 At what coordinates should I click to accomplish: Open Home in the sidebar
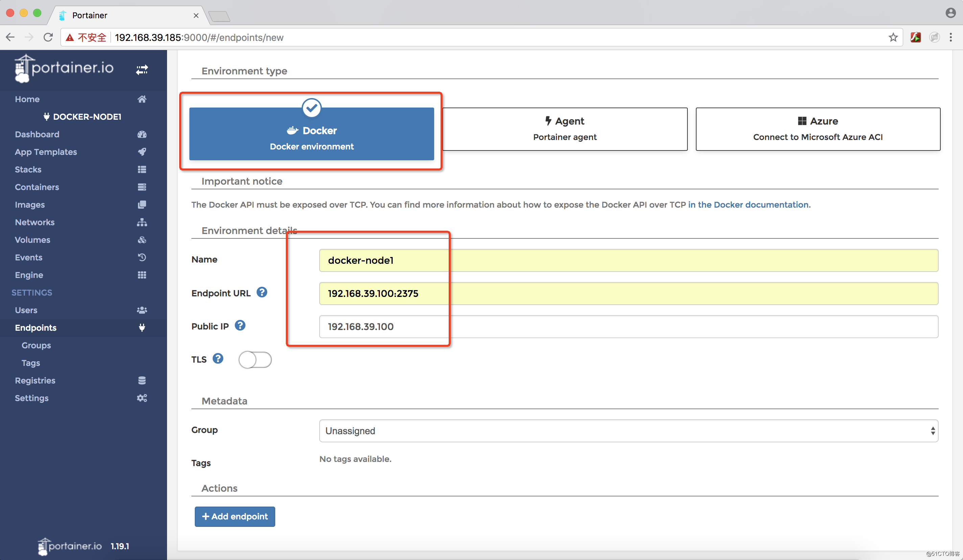(27, 99)
